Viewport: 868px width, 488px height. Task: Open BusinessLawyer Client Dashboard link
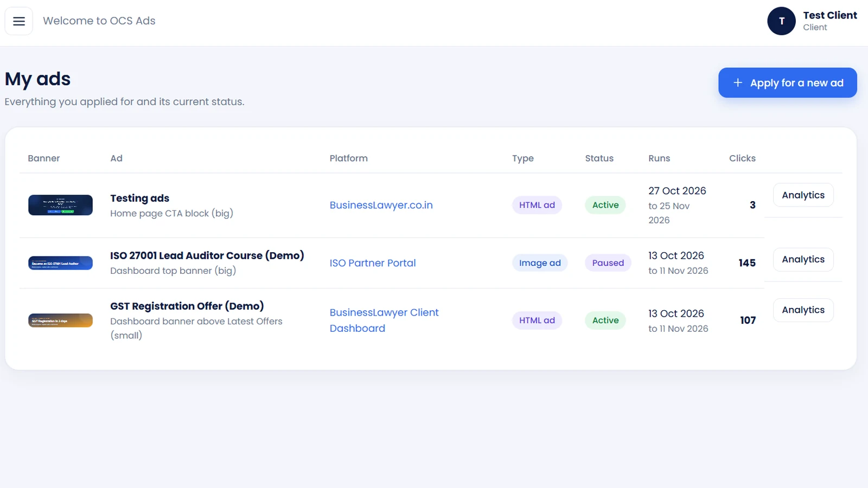[x=384, y=320]
